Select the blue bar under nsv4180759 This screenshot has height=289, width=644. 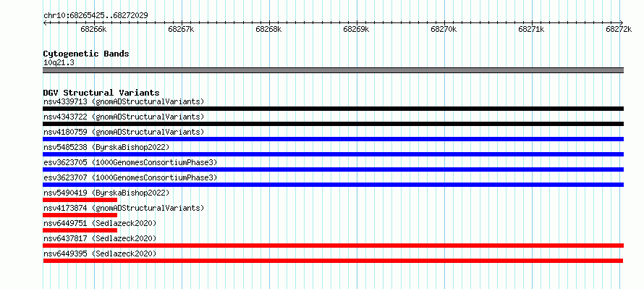click(333, 139)
